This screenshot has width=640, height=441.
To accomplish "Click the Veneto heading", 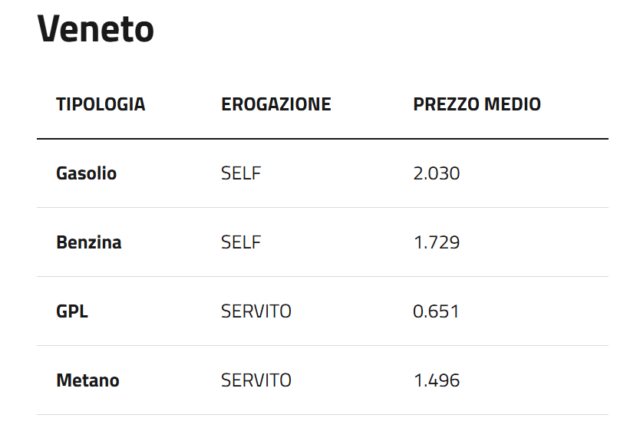I will click(96, 30).
